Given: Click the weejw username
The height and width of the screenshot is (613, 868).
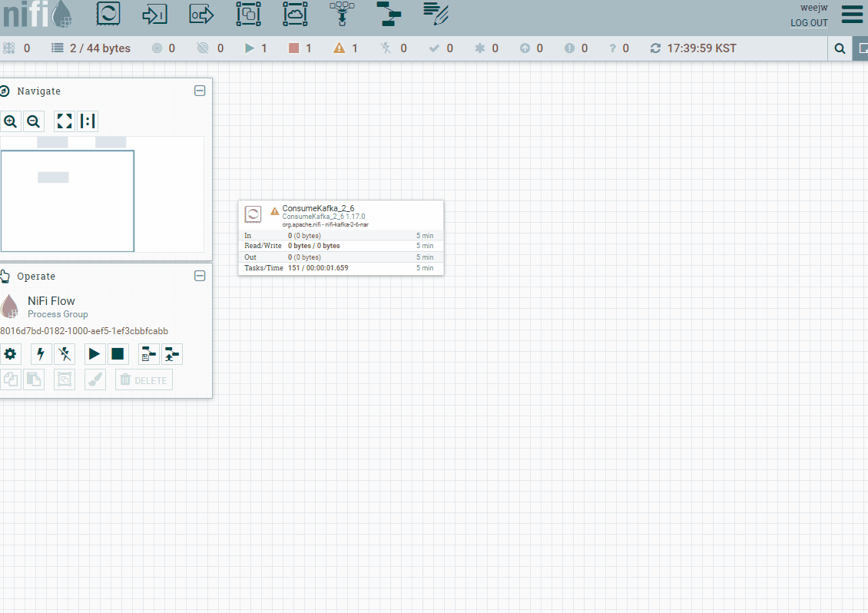Looking at the screenshot, I should pos(813,8).
